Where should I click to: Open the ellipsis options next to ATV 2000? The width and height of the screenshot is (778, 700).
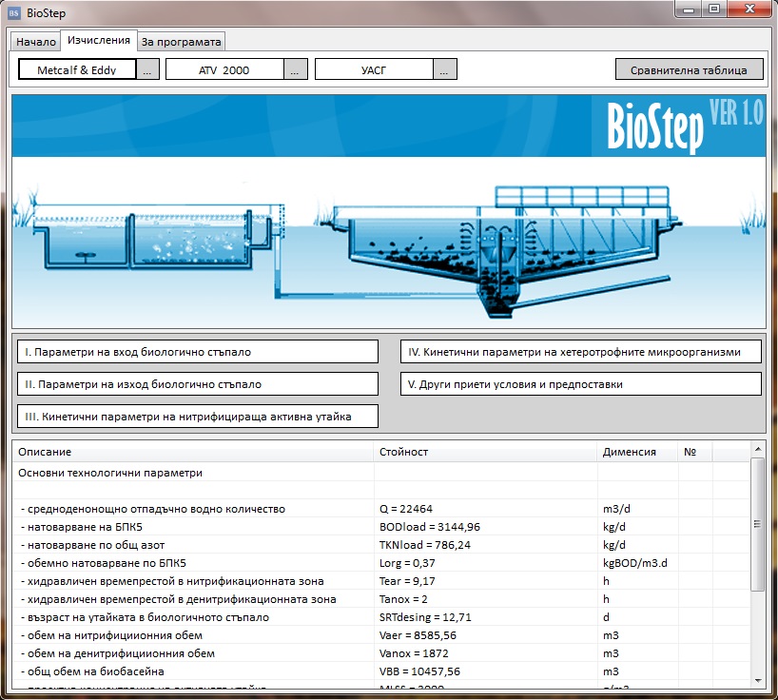coord(296,70)
